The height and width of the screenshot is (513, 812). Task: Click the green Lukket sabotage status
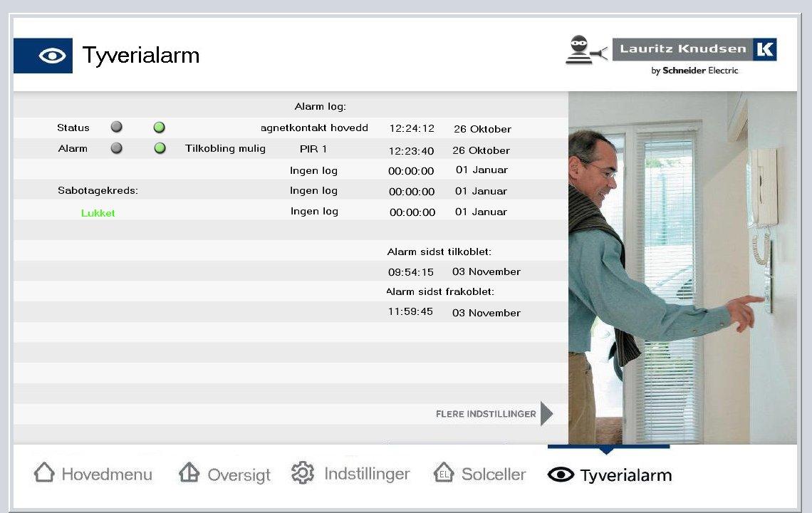[x=98, y=213]
